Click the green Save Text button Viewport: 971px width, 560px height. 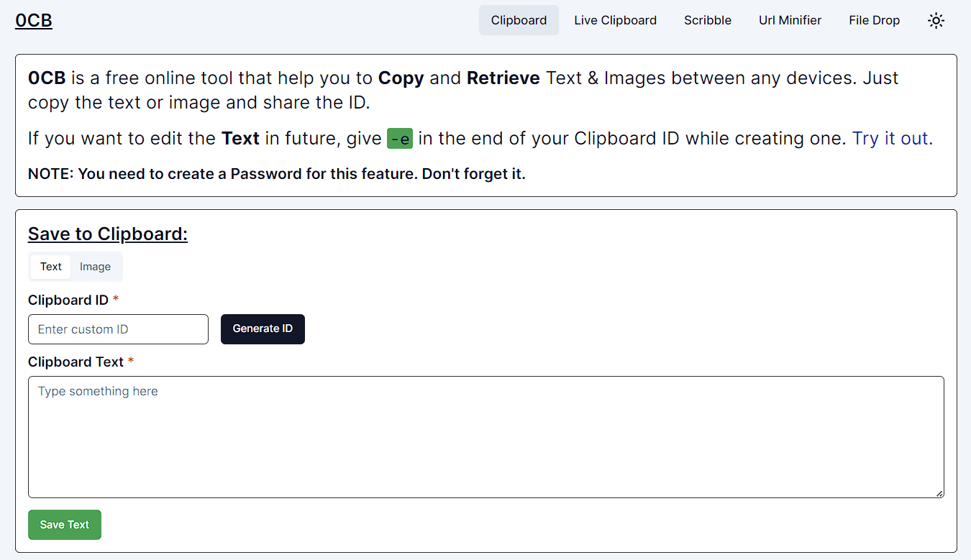coord(65,525)
